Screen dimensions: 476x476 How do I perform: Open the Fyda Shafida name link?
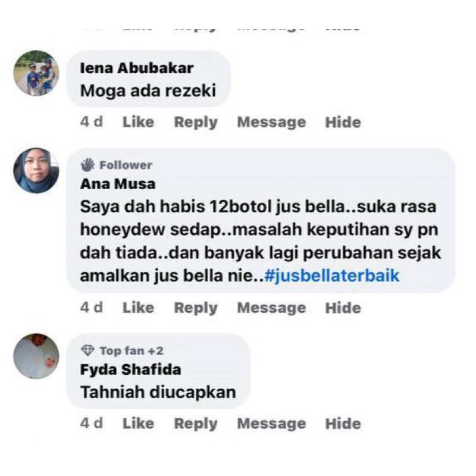point(130,369)
